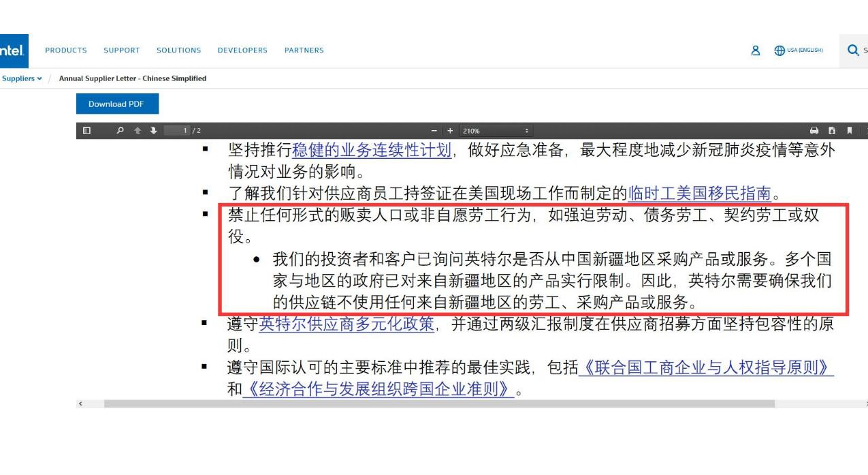Click the Download PDF button
This screenshot has height=475, width=868.
(117, 104)
